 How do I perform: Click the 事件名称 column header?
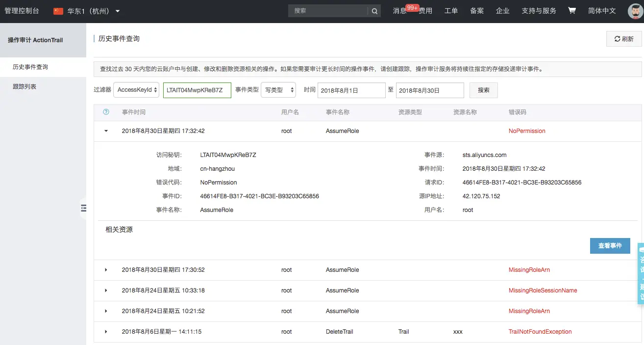pyautogui.click(x=338, y=112)
